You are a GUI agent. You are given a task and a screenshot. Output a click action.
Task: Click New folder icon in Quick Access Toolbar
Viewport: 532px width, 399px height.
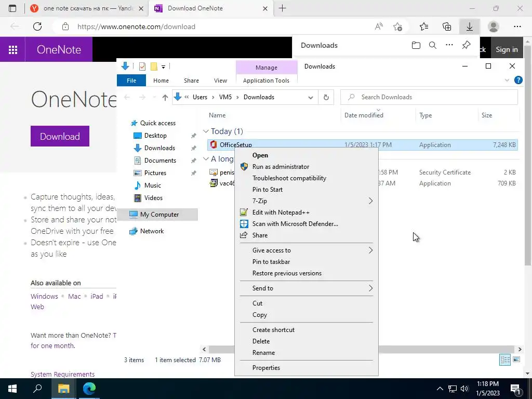(x=154, y=66)
